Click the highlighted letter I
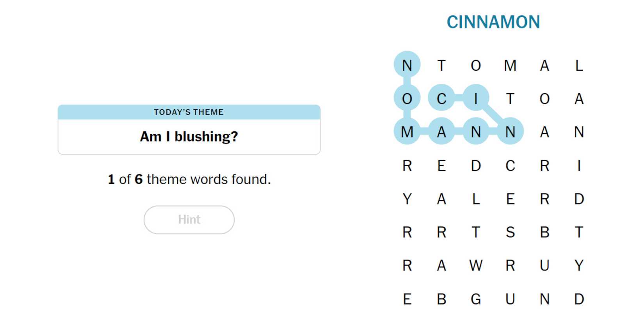The image size is (644, 322). (476, 99)
